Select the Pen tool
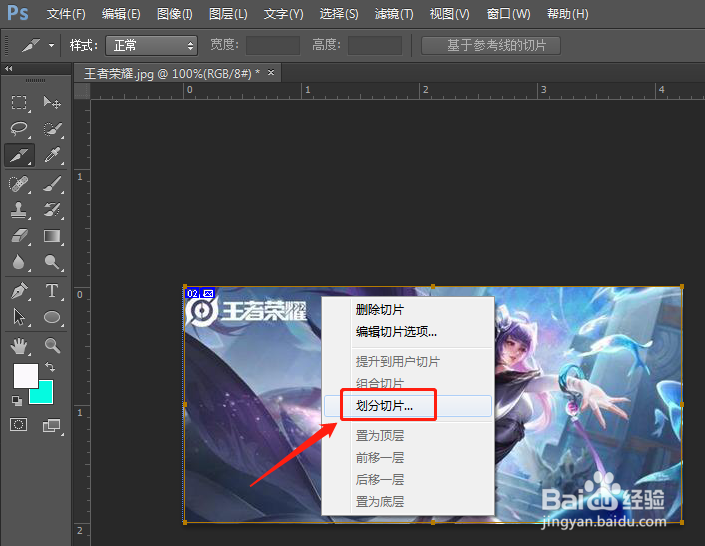 coord(19,291)
